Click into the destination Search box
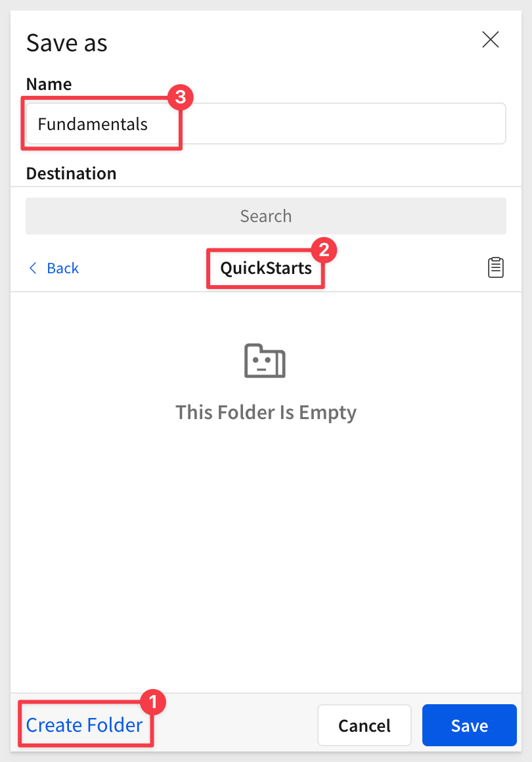The width and height of the screenshot is (532, 762). (266, 215)
